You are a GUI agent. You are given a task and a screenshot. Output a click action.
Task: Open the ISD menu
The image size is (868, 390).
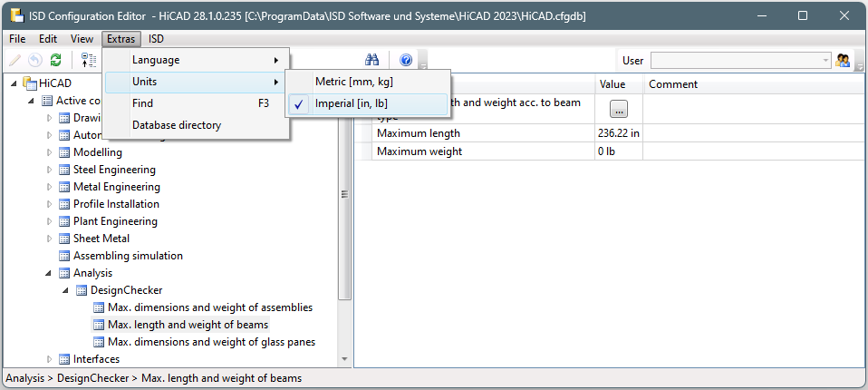point(156,39)
